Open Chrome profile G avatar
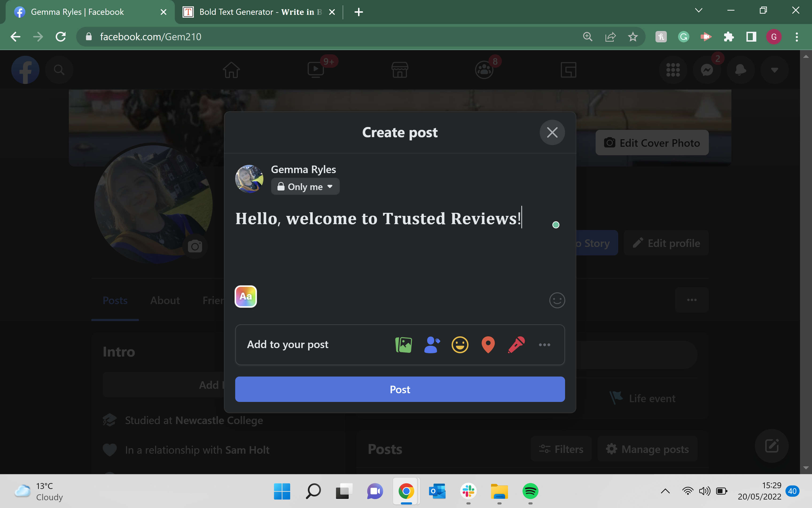The width and height of the screenshot is (812, 508). (x=774, y=37)
